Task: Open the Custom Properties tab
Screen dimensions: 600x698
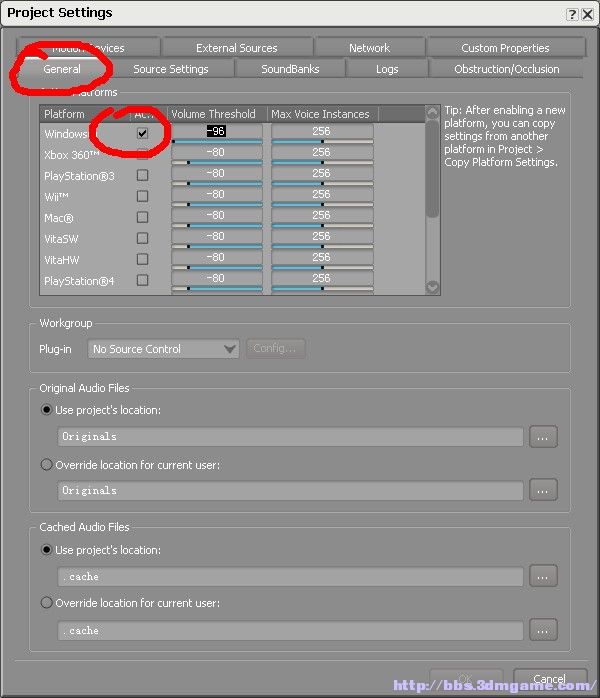Action: coord(505,48)
